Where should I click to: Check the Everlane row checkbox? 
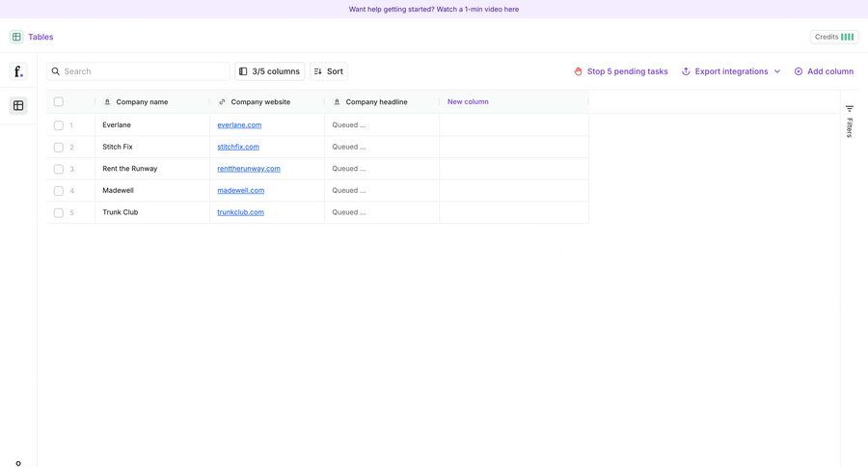(59, 125)
